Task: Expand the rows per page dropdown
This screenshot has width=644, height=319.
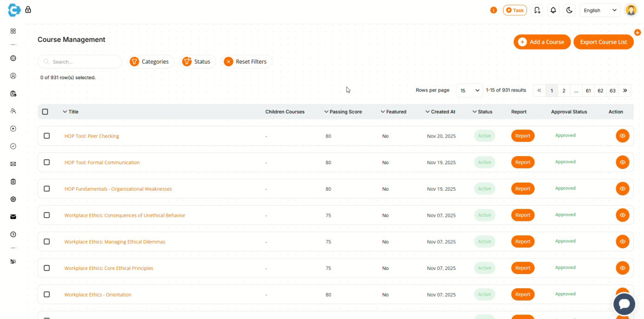Action: click(x=469, y=90)
